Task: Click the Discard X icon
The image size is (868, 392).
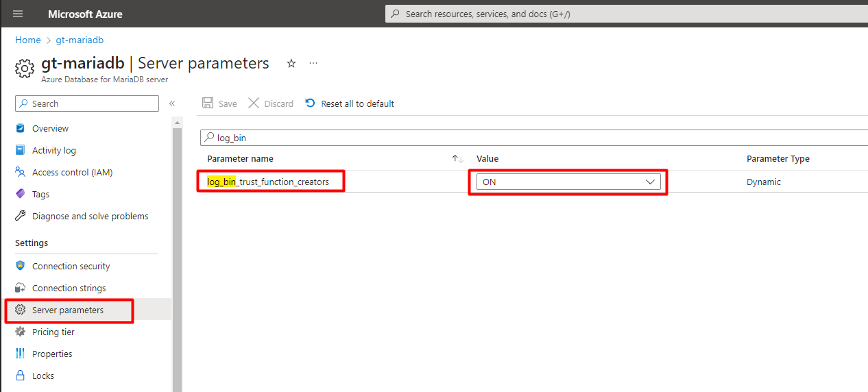Action: tap(254, 103)
